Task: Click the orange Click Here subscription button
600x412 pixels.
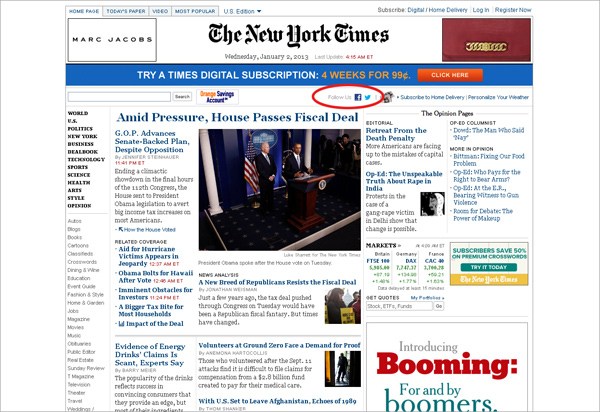Action: (x=450, y=75)
